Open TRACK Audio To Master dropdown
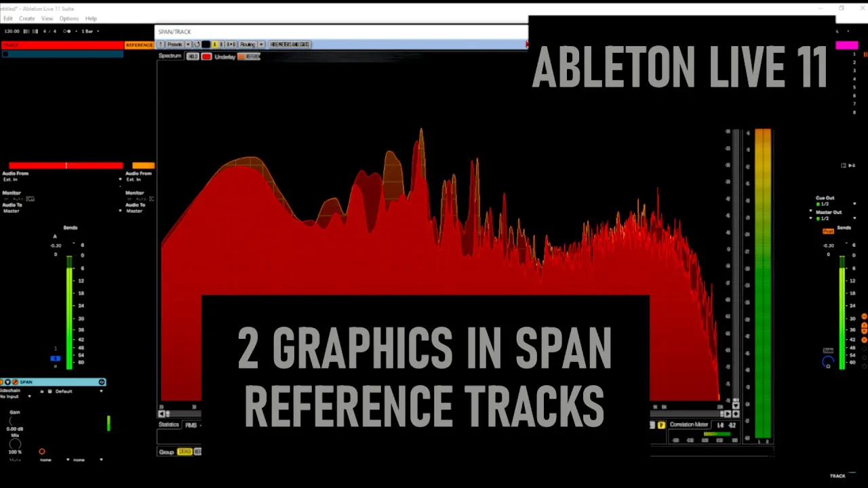The width and height of the screenshot is (868, 488). [x=62, y=211]
